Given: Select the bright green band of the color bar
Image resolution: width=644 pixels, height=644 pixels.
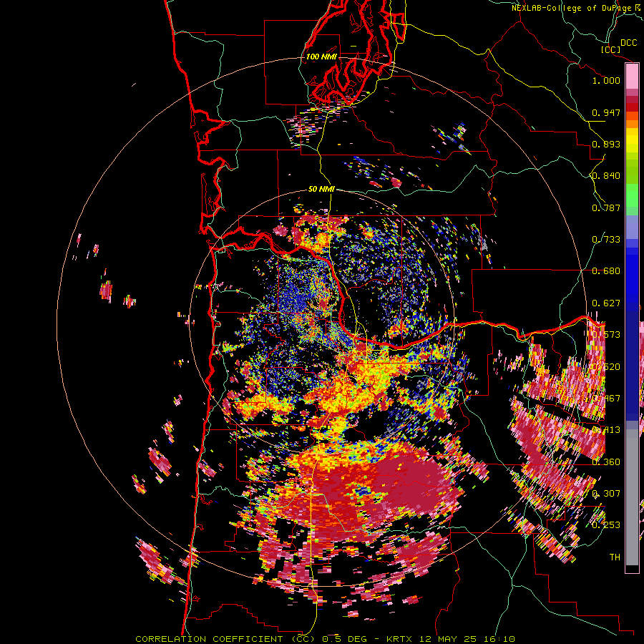Looking at the screenshot, I should coord(632,195).
